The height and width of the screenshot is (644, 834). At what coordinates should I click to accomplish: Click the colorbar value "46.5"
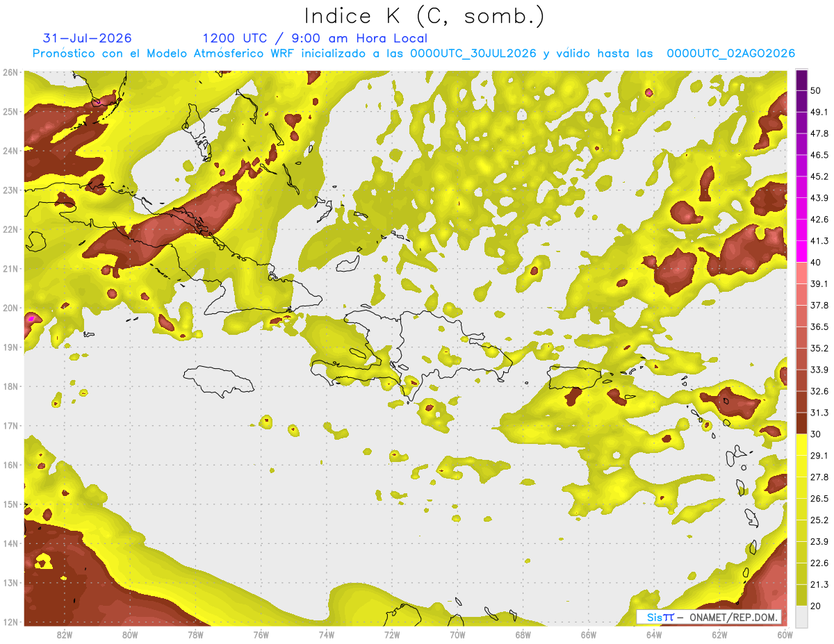819,155
